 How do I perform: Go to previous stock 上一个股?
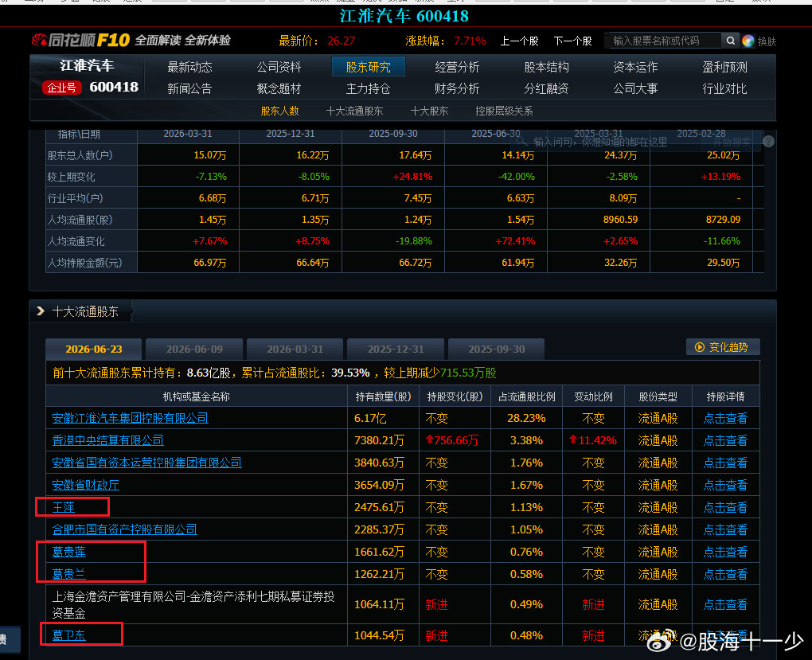519,41
